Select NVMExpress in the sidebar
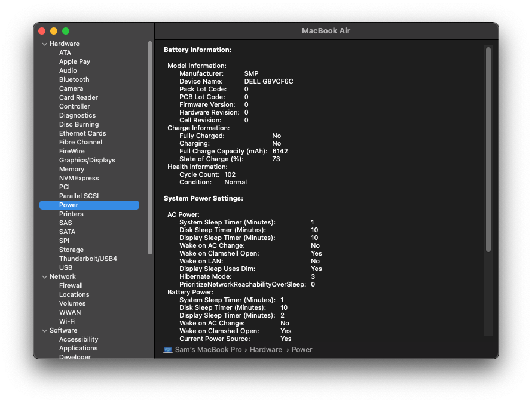The width and height of the screenshot is (532, 403). 79,178
